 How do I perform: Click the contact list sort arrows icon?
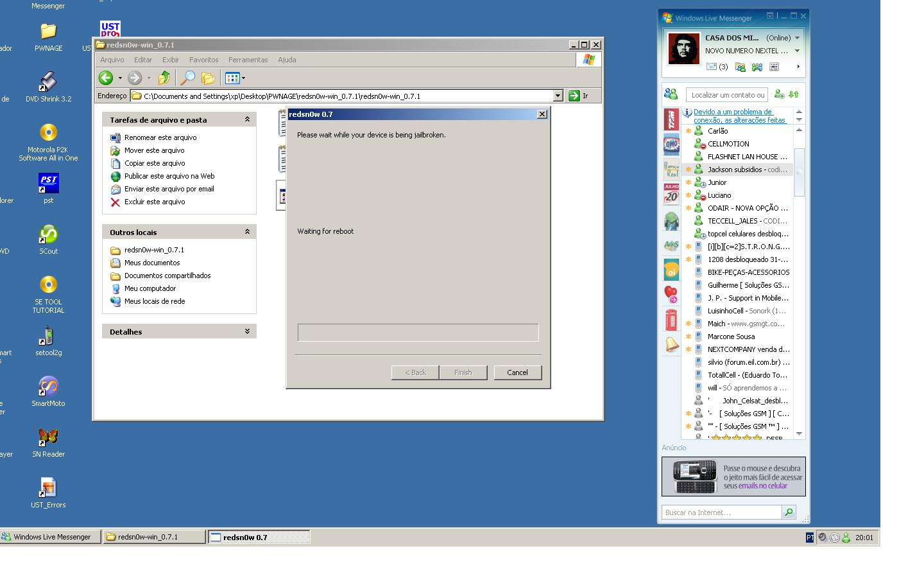(x=794, y=94)
